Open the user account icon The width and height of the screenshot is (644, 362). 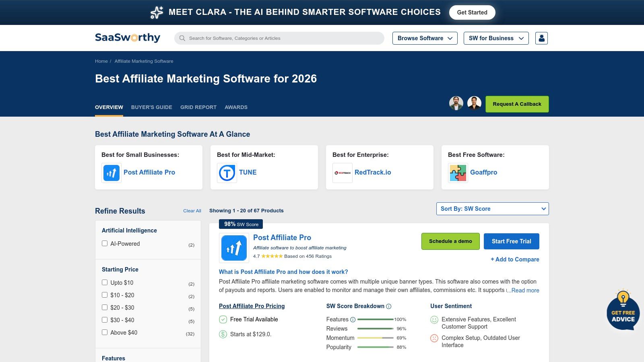pyautogui.click(x=541, y=38)
